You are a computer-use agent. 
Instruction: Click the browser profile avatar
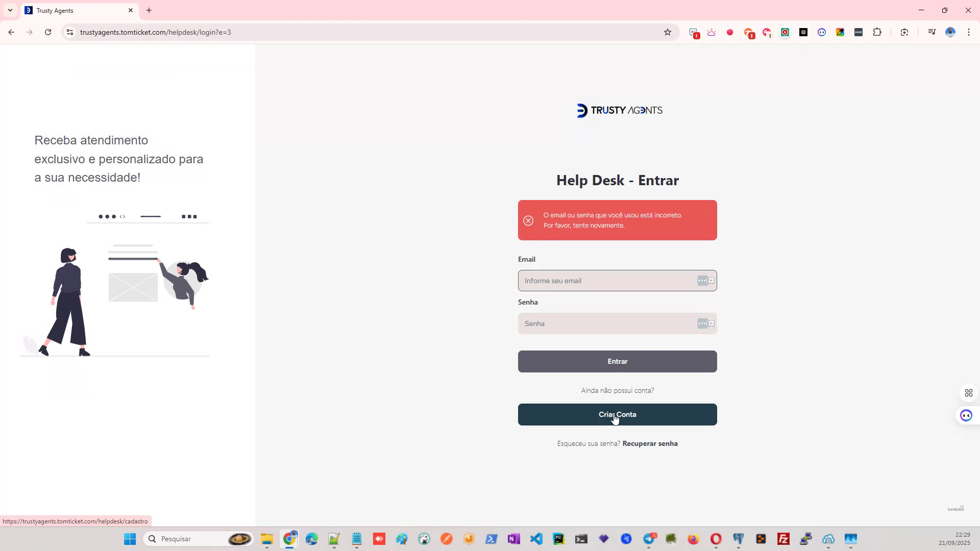coord(950,32)
